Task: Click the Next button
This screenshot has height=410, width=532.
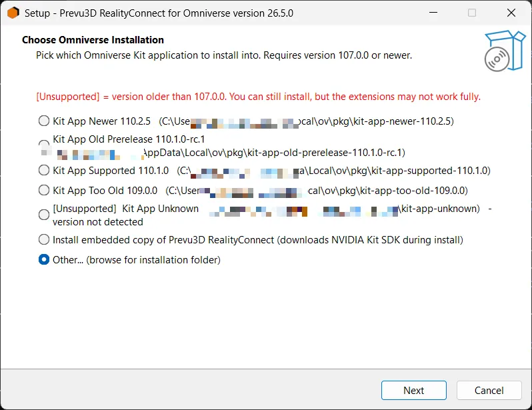Action: coord(413,390)
